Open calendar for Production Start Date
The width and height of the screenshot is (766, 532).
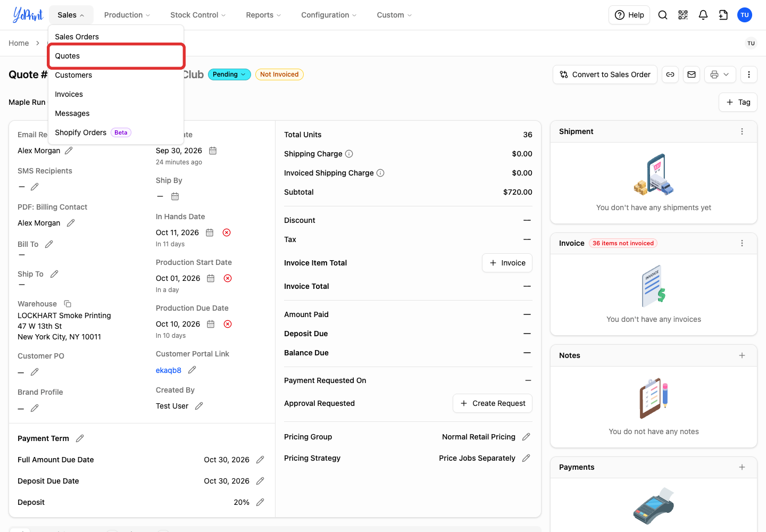(211, 278)
